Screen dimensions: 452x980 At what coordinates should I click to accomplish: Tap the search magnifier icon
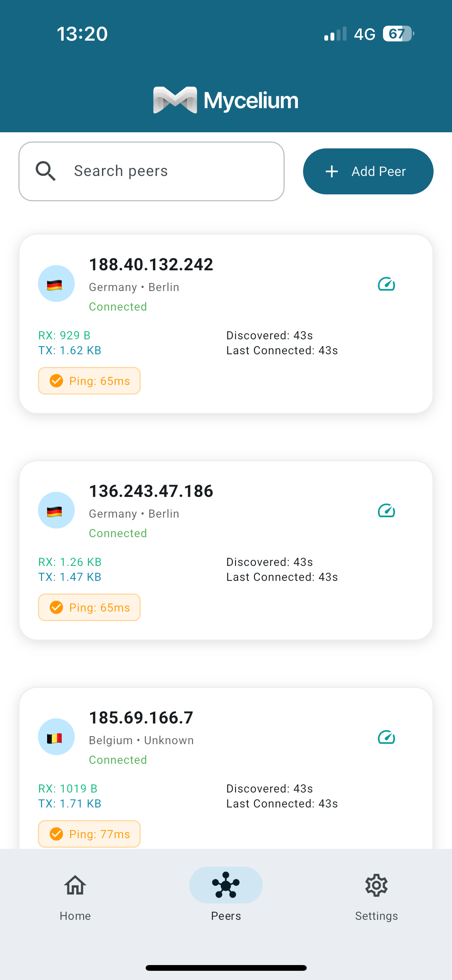[x=46, y=171]
